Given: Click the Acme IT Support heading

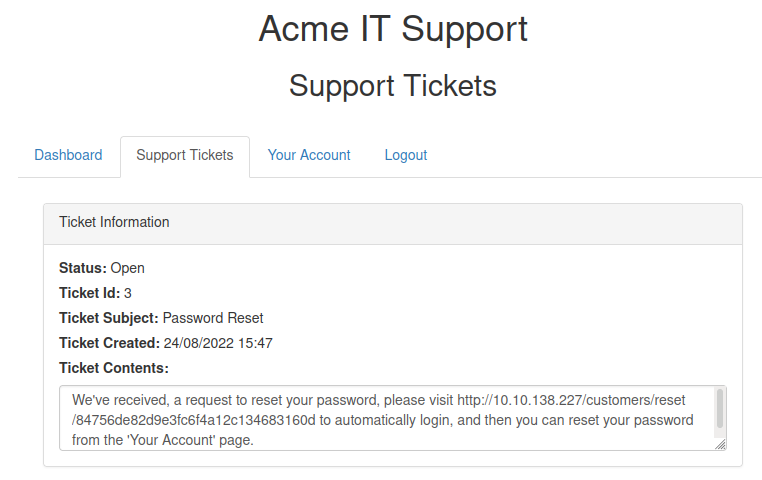Looking at the screenshot, I should 392,29.
